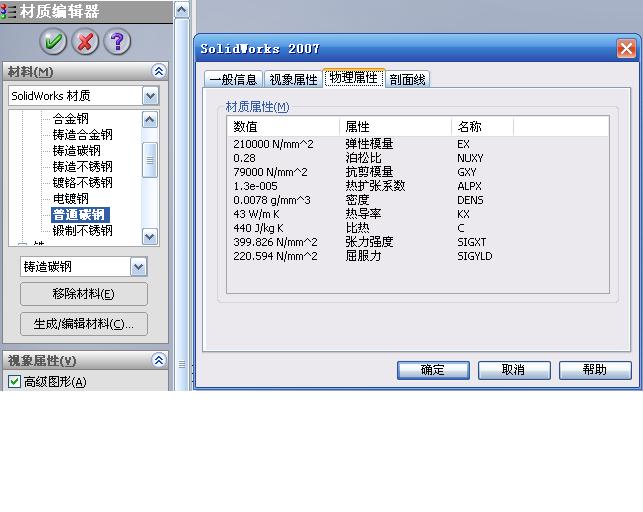Select the 物理属性 tab
Image resolution: width=643 pixels, height=512 pixels.
354,78
